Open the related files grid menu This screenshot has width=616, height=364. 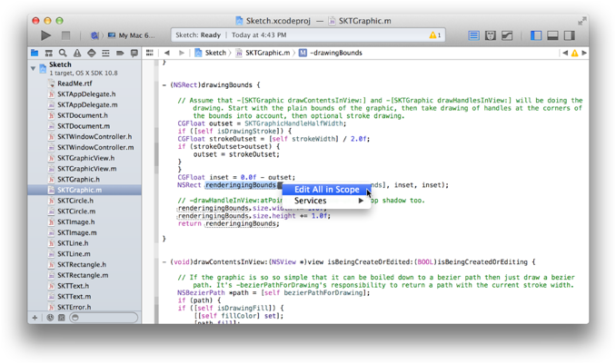[150, 53]
